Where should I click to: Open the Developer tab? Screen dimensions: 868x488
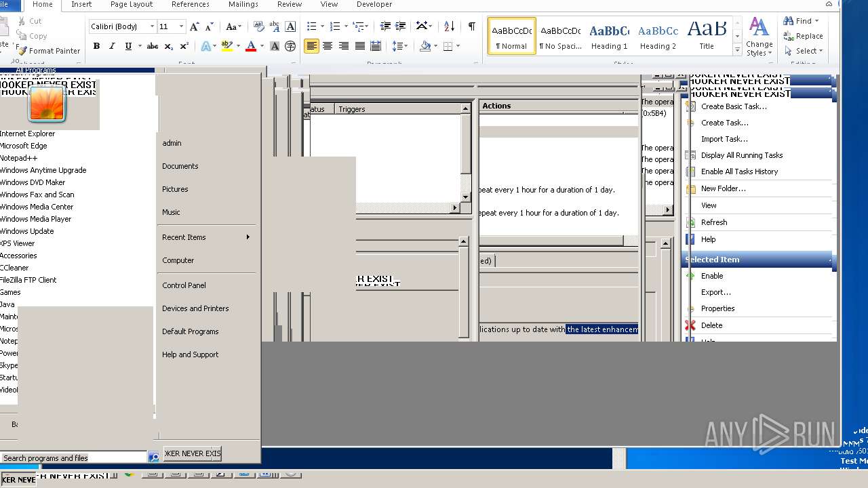pos(374,4)
